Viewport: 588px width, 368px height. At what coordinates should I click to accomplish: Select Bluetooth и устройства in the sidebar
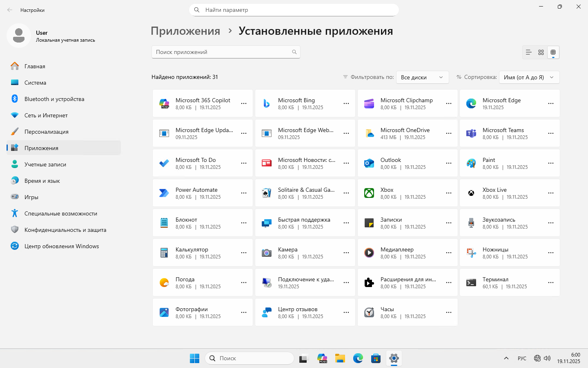pyautogui.click(x=54, y=99)
